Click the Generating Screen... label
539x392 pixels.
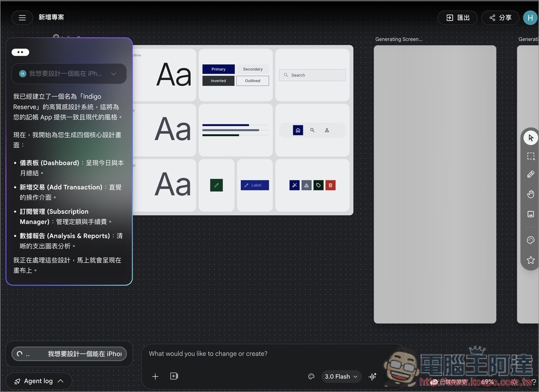[x=399, y=39]
